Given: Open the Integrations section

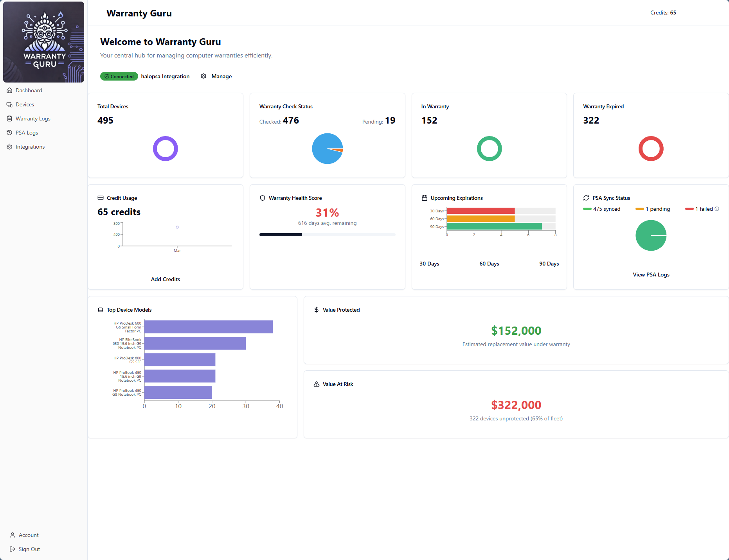Looking at the screenshot, I should pyautogui.click(x=30, y=146).
